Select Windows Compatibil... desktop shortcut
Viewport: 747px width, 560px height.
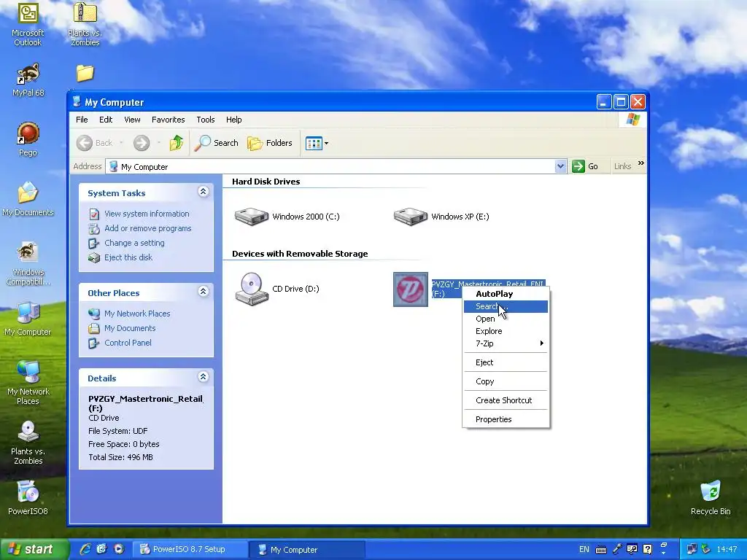click(x=28, y=263)
